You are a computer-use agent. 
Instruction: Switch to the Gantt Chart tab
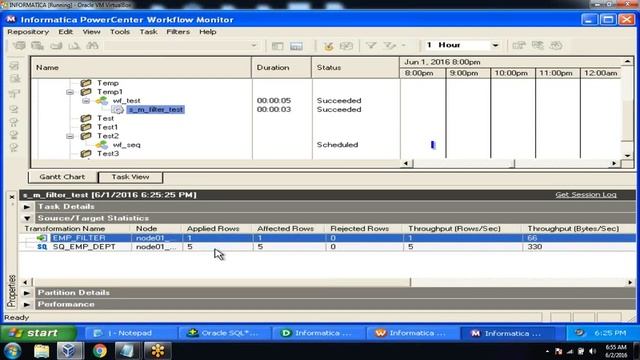coord(62,177)
